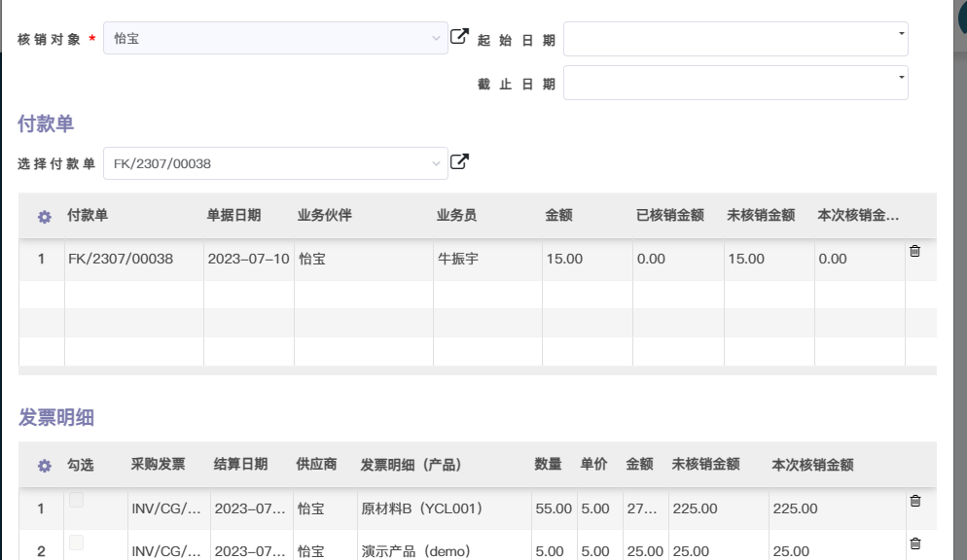Delete payment row FK/2307/00038 with trash icon
This screenshot has height=560, width=967.
914,251
